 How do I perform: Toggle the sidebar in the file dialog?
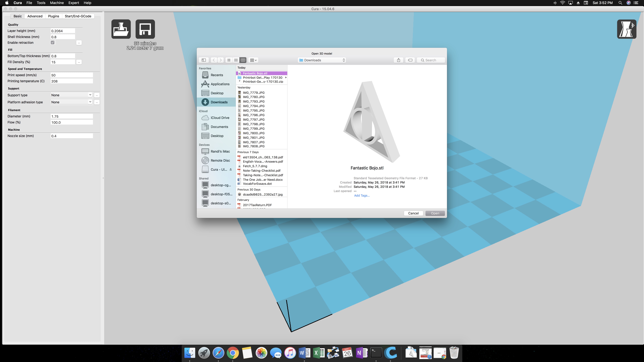204,60
